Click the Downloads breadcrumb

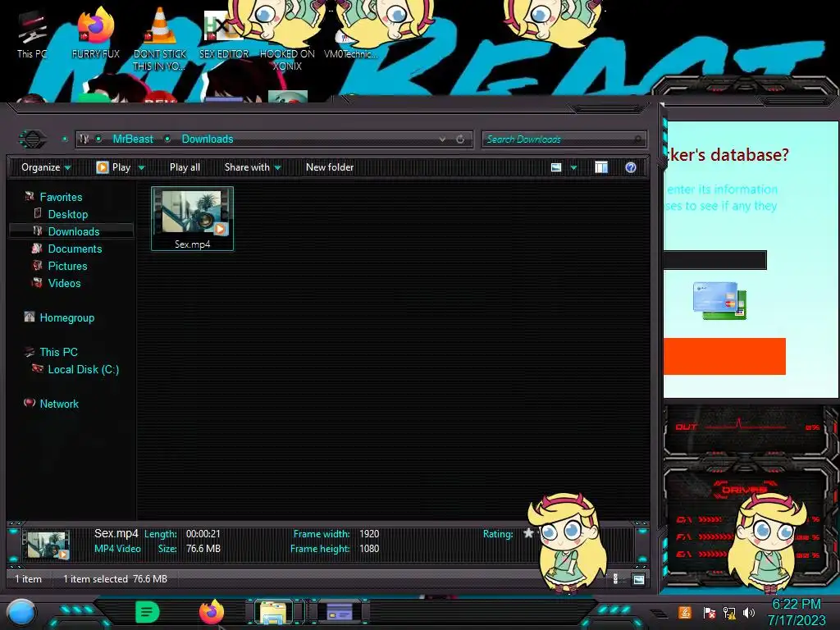(208, 139)
